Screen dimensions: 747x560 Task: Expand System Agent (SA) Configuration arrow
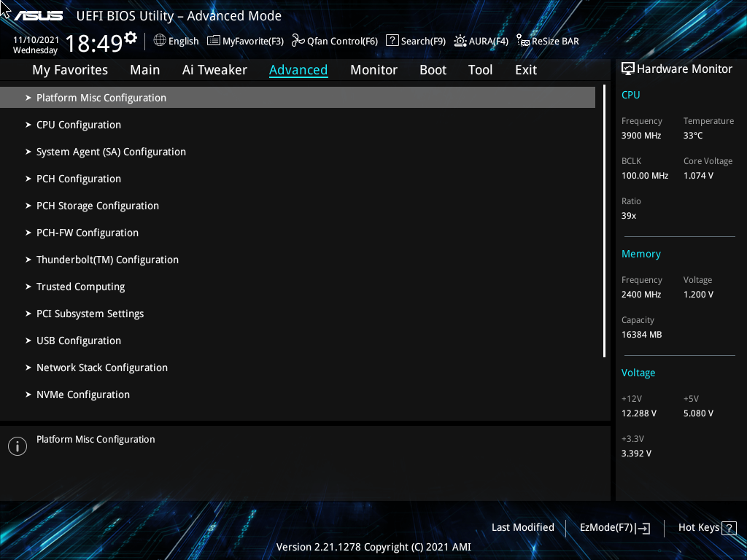point(28,152)
